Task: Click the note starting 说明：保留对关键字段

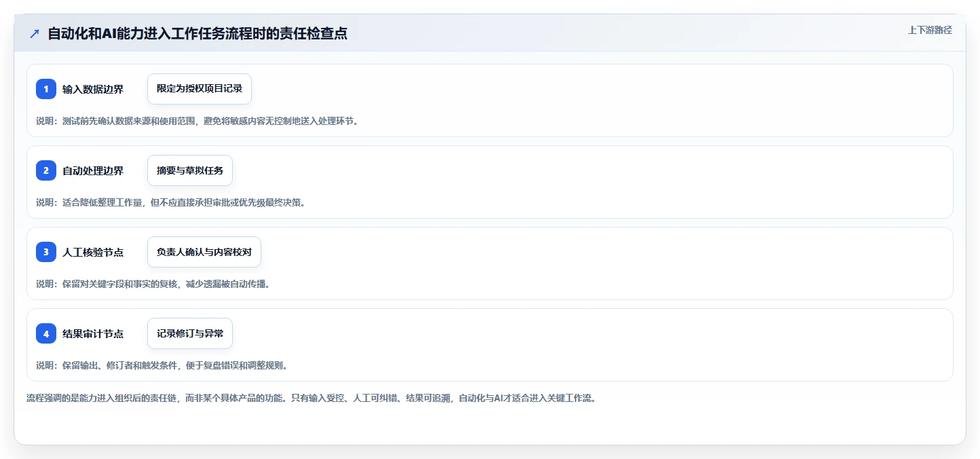Action: coord(153,284)
